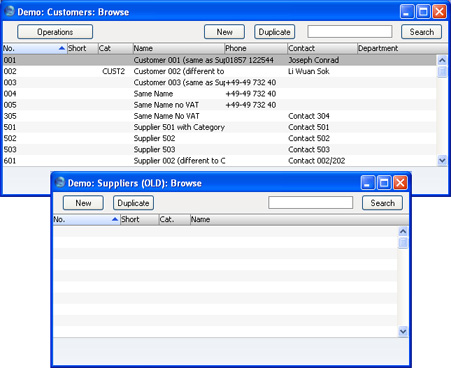Select row Customer 001 (same as Sup
Screen dimensions: 451x368
coord(219,60)
